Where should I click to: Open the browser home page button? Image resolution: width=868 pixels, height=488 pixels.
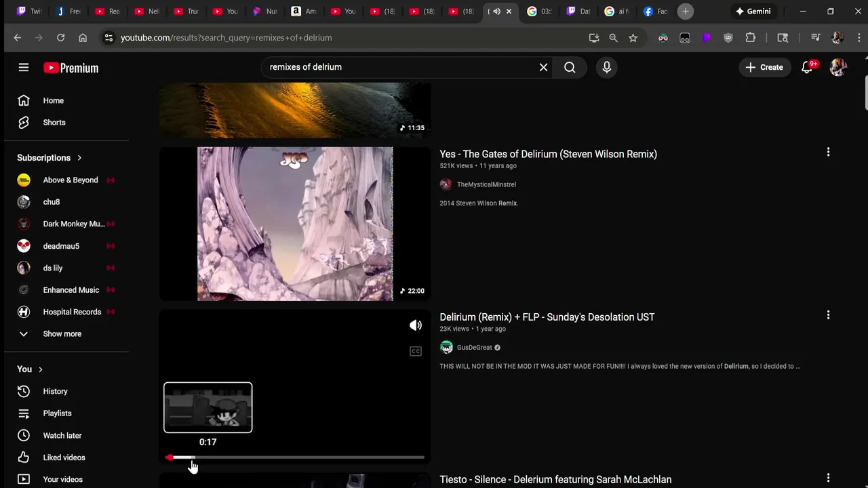tap(83, 38)
